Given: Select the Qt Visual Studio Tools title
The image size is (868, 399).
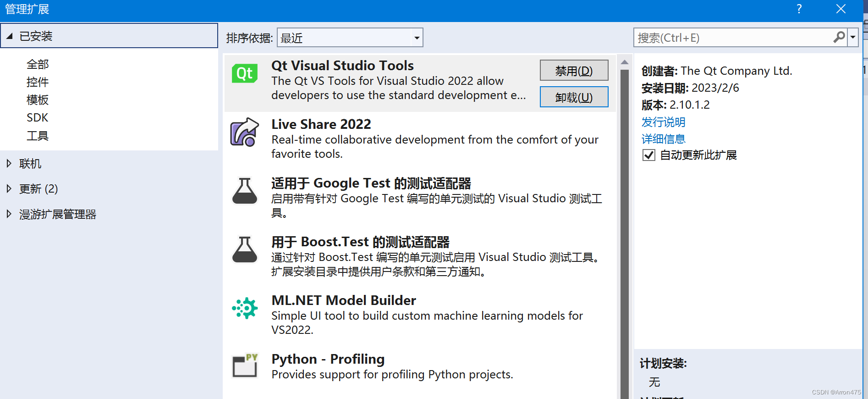Looking at the screenshot, I should click(343, 66).
